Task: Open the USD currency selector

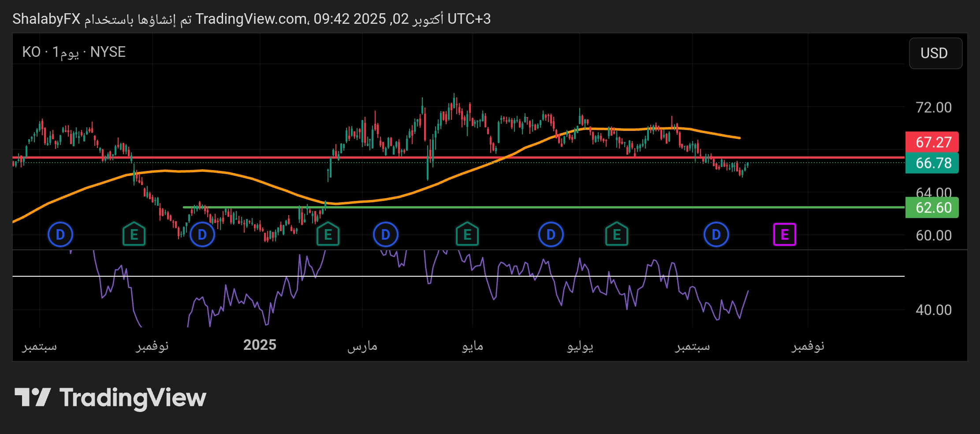Action: pyautogui.click(x=935, y=53)
